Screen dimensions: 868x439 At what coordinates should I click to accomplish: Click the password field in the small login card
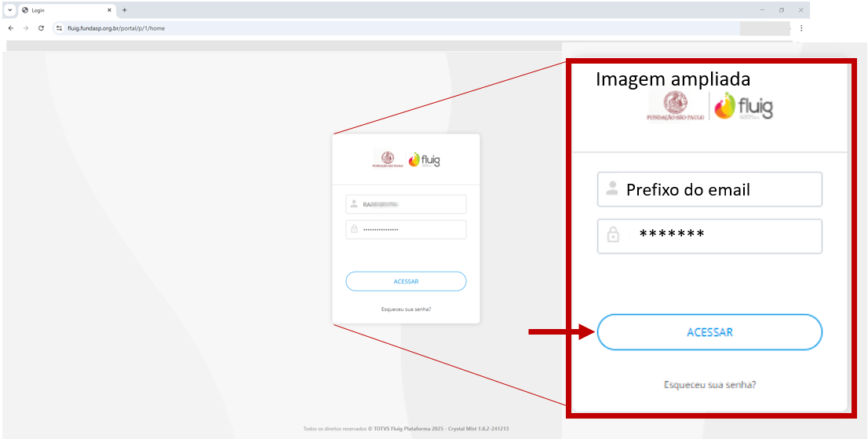tap(406, 230)
